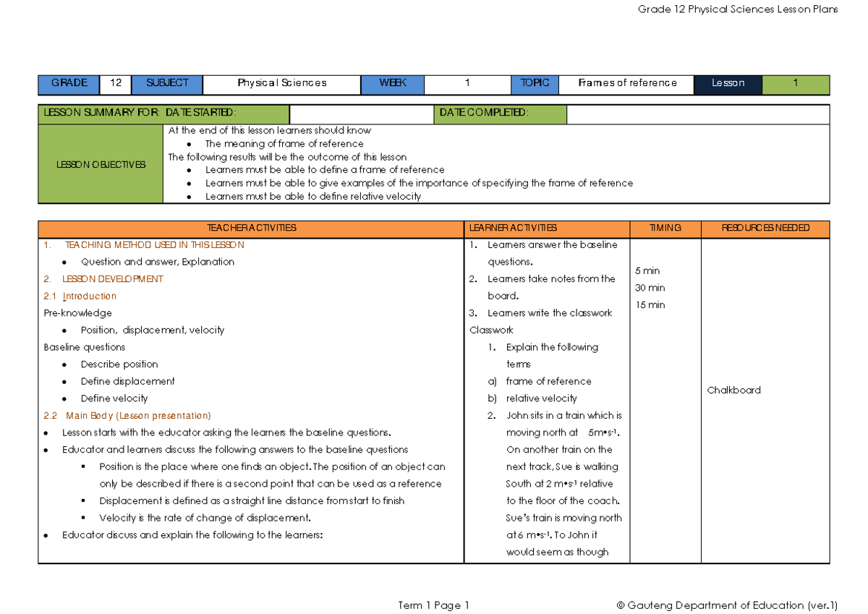Click the empty date started field
The height and width of the screenshot is (614, 868).
pyautogui.click(x=362, y=114)
